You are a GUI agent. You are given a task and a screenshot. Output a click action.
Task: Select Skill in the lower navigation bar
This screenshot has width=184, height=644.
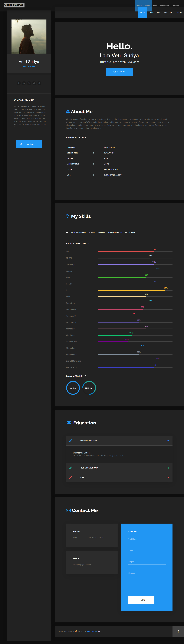click(x=158, y=13)
